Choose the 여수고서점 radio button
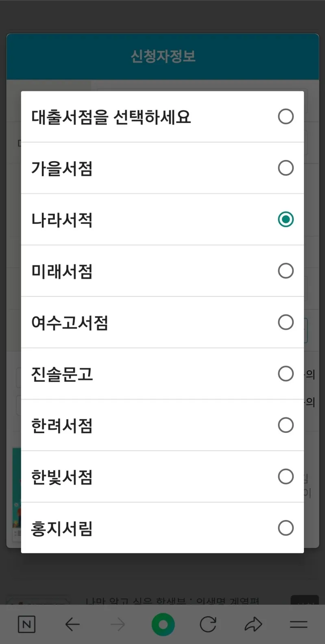This screenshot has height=644, width=325. [286, 322]
